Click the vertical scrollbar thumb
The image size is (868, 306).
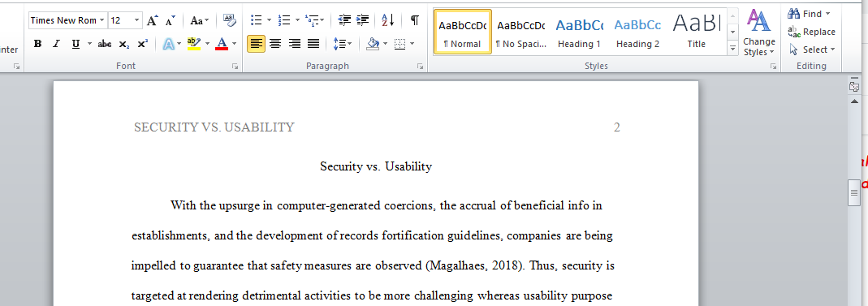(854, 192)
